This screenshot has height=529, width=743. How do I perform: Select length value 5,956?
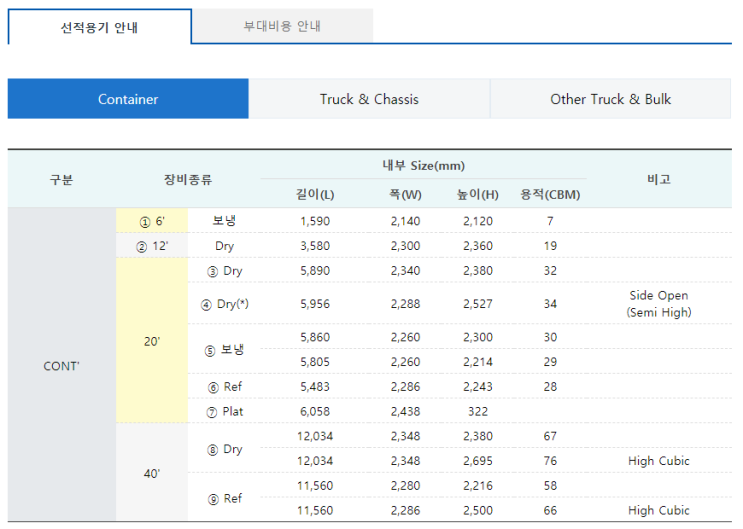point(315,304)
